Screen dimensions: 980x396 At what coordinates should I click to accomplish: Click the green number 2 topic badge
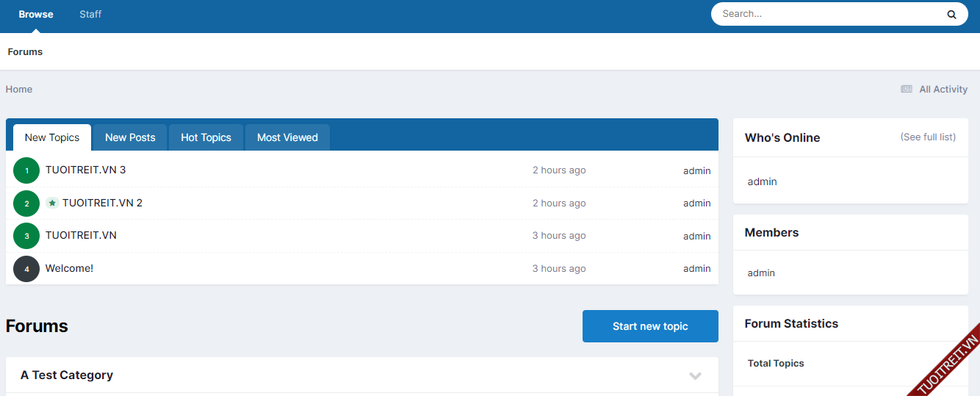[26, 204]
